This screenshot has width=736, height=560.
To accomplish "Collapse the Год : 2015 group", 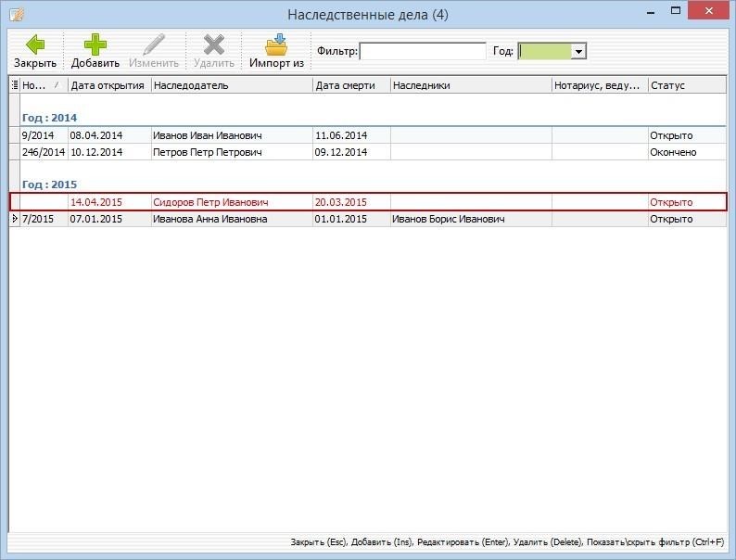I will [49, 185].
